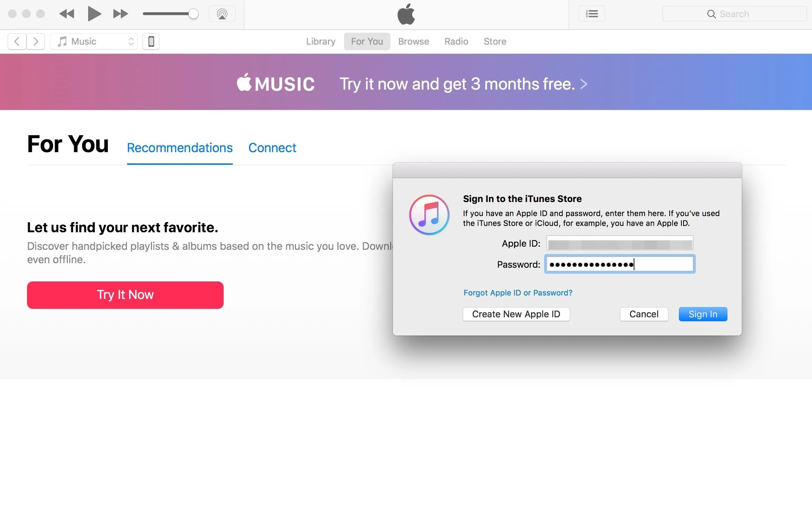Click the magnifier icon in search
The image size is (812, 513).
pyautogui.click(x=711, y=14)
